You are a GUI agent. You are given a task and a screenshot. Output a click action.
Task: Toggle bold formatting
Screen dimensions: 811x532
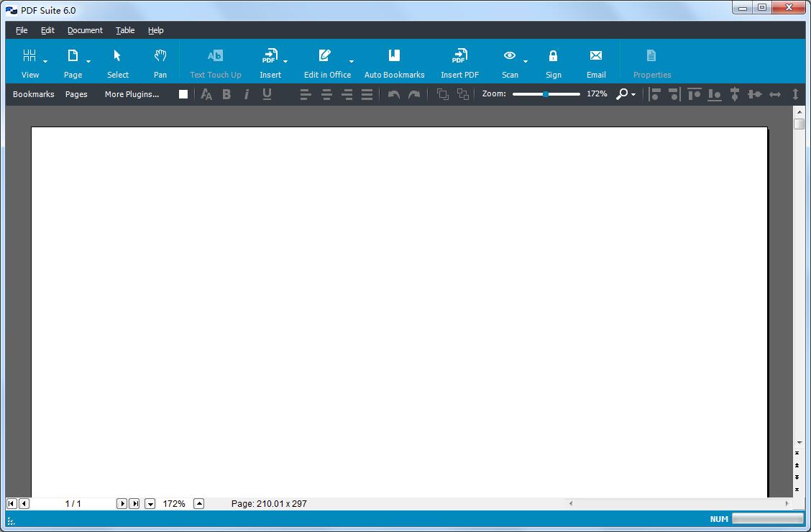point(226,94)
